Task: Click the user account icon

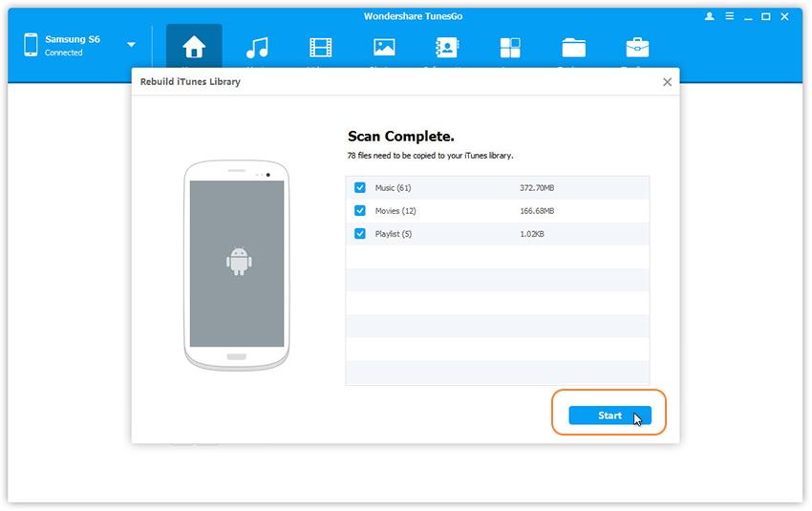Action: coord(708,16)
